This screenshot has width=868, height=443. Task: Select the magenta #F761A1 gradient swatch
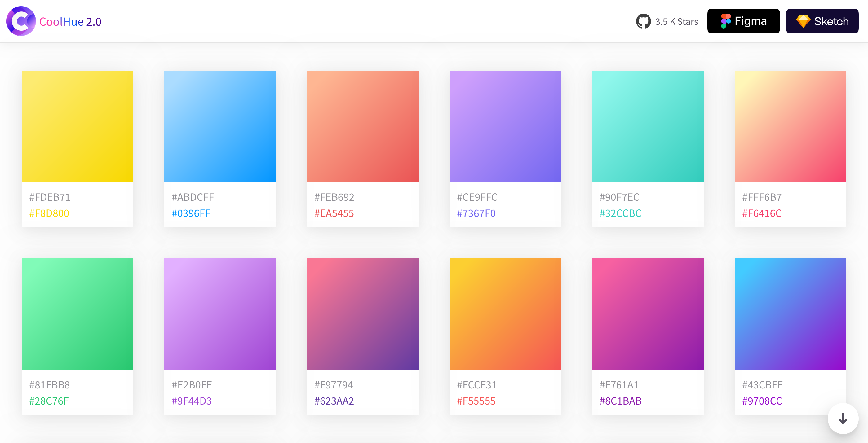coord(648,314)
